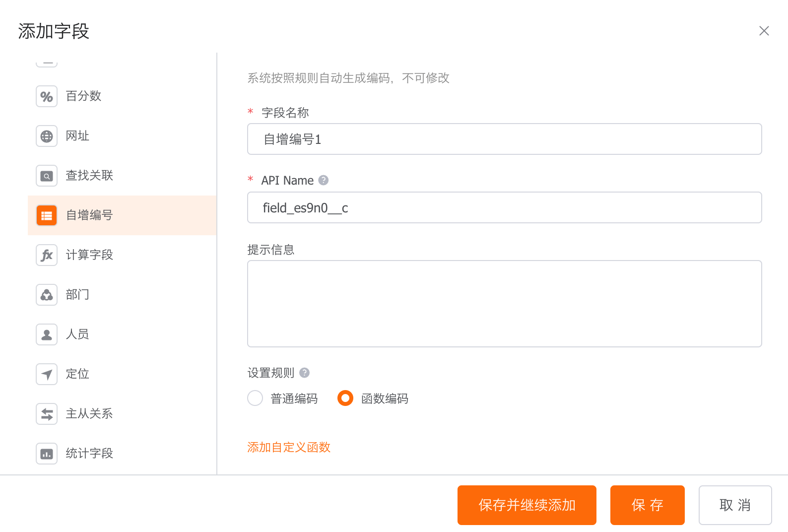
Task: Click into the 提示信息 text area
Action: tap(505, 304)
